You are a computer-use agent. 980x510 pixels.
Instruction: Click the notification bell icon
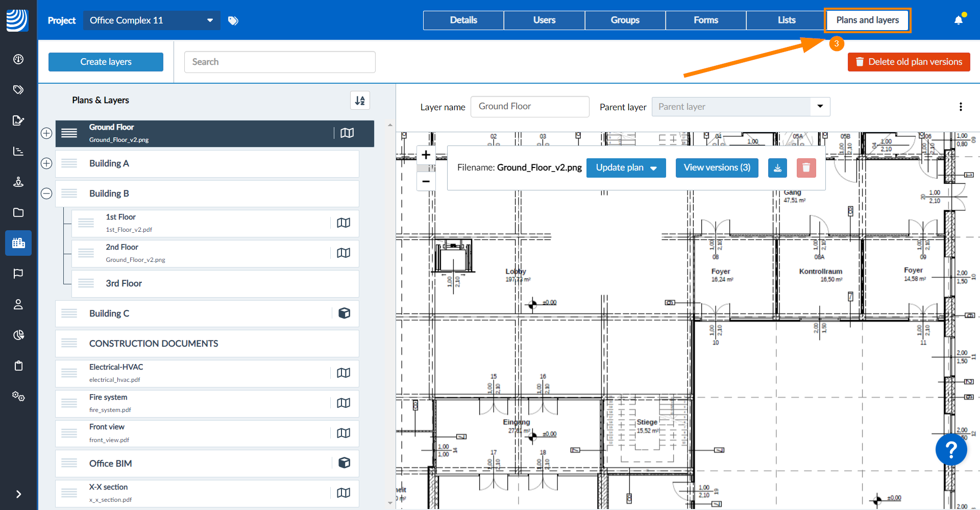[958, 20]
